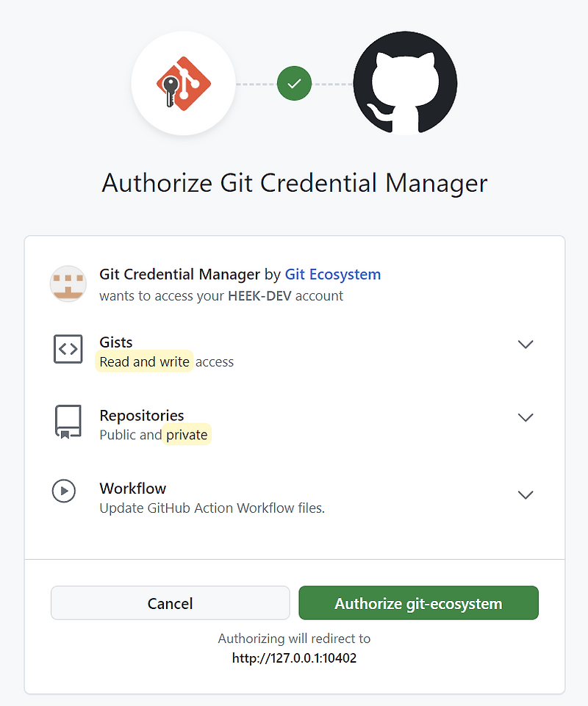This screenshot has height=706, width=588.
Task: Click the Gists code brackets icon
Action: tap(68, 350)
